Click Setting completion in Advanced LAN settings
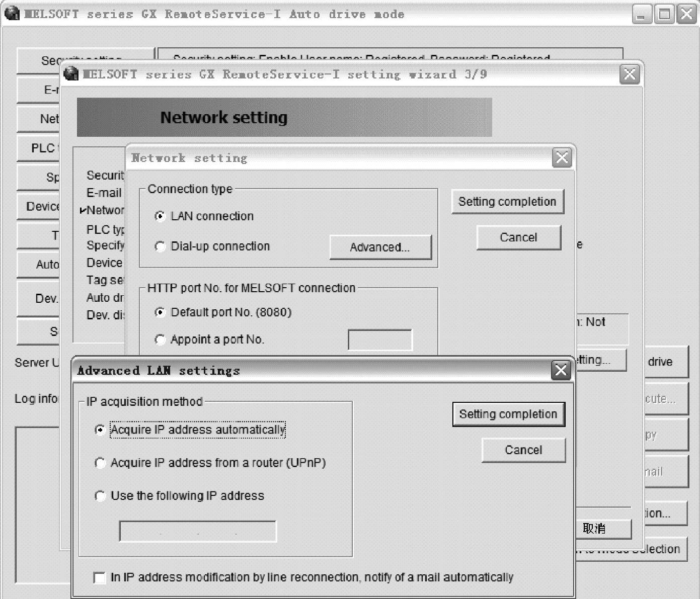Screen dimensions: 700x599 (x=508, y=414)
